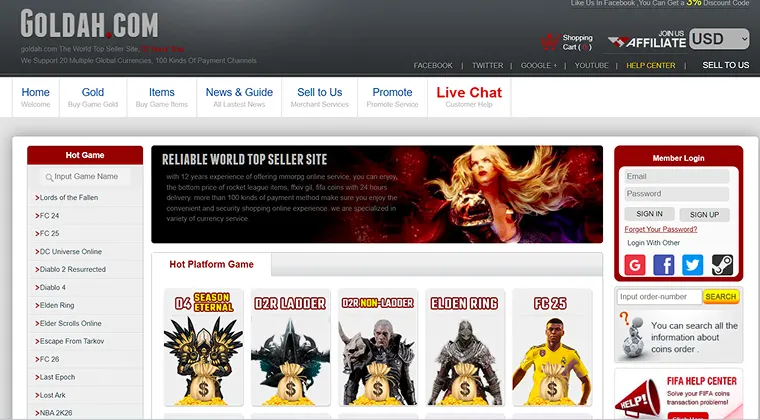Open News & Guide menu

(239, 97)
